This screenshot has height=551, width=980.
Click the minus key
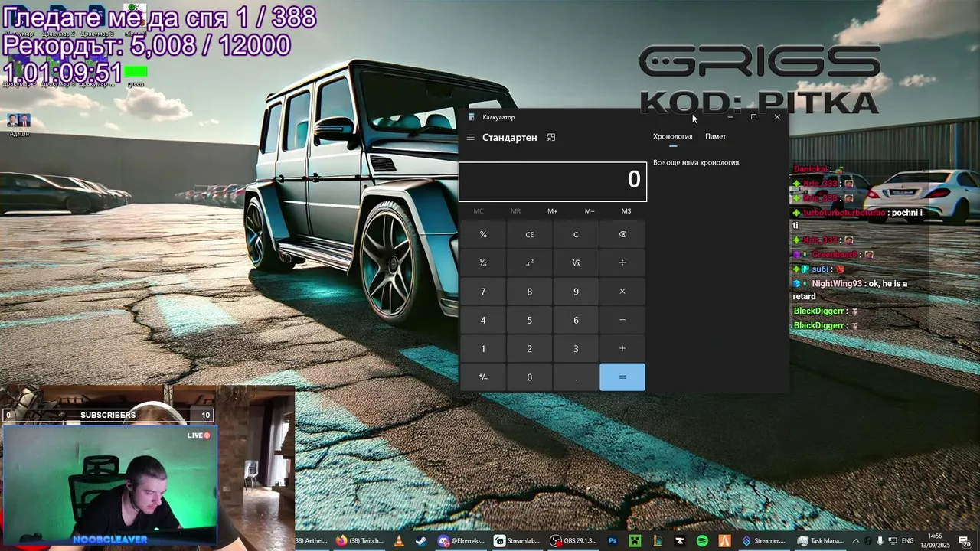coord(622,321)
